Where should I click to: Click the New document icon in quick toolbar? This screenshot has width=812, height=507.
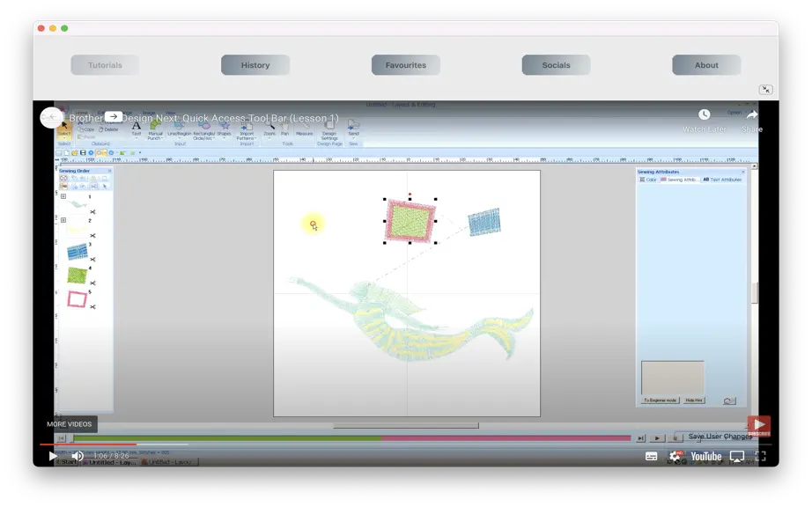(66, 152)
